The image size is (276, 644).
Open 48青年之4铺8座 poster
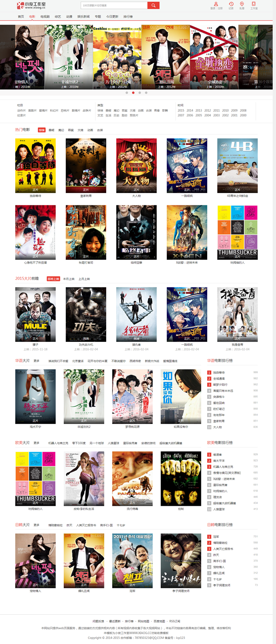[237, 166]
